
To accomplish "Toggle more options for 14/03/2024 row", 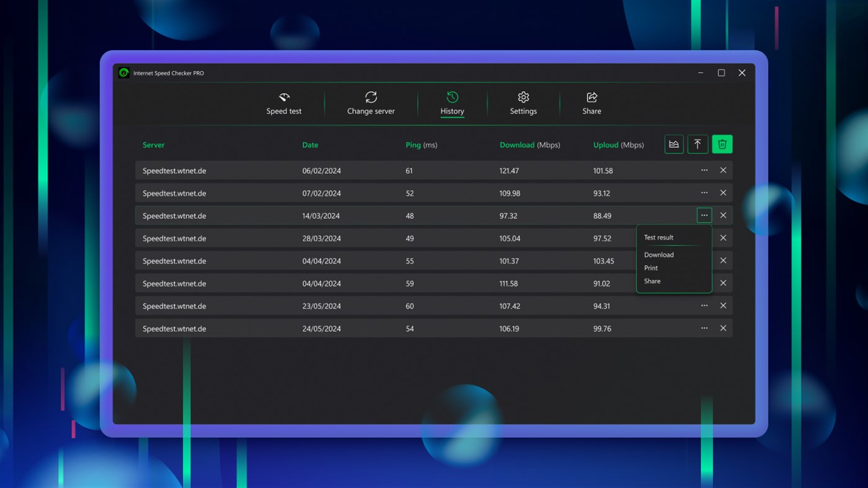I will click(704, 215).
